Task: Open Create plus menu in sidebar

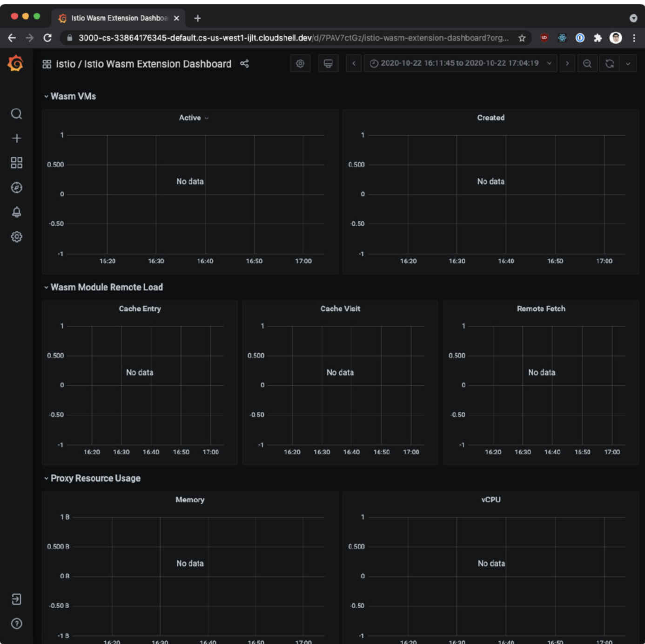Action: click(x=16, y=138)
